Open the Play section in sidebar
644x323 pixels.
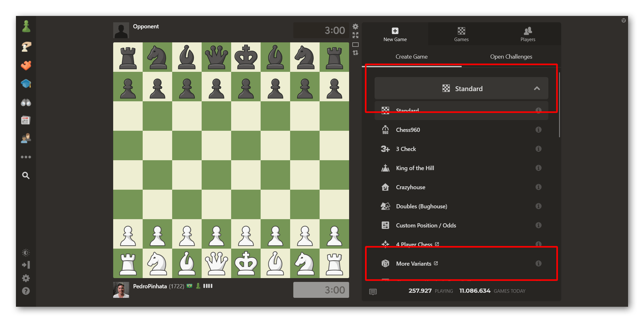click(x=26, y=47)
